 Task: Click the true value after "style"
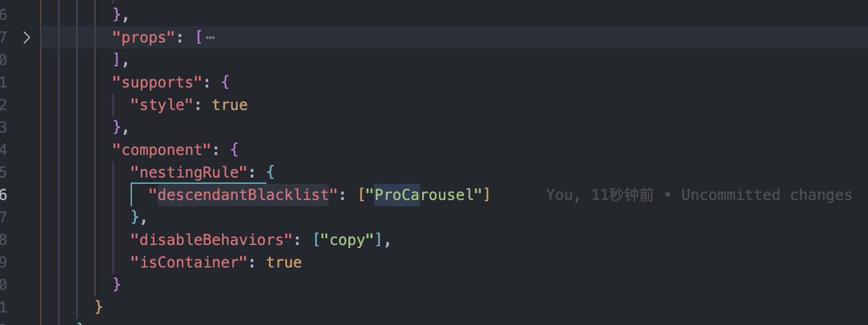click(x=230, y=105)
